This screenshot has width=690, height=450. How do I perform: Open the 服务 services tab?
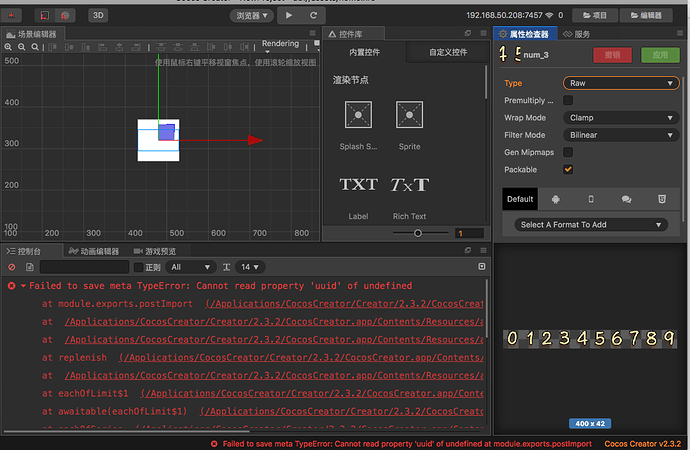tap(577, 34)
